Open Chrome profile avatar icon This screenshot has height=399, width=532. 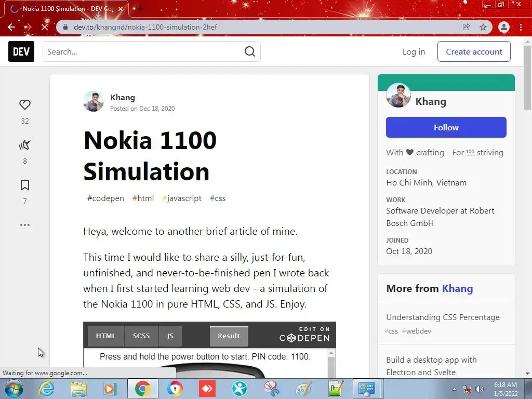point(504,27)
